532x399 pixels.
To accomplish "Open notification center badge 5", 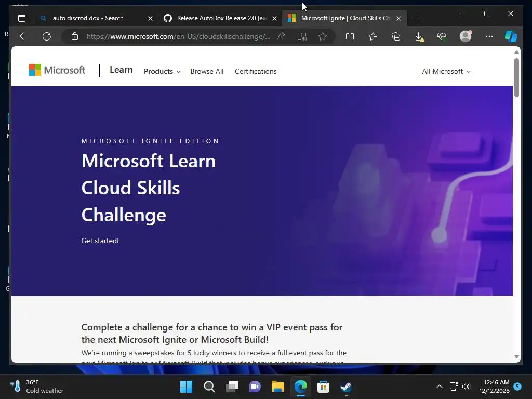I will (517, 387).
